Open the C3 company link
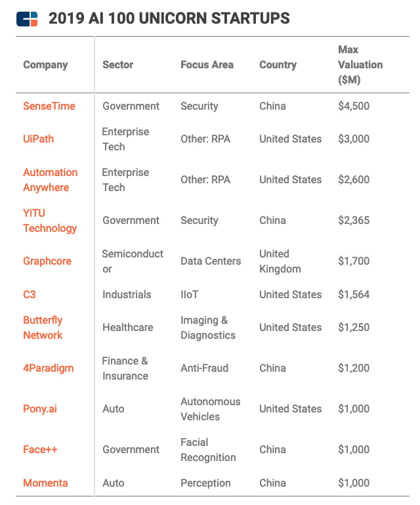 click(x=30, y=294)
